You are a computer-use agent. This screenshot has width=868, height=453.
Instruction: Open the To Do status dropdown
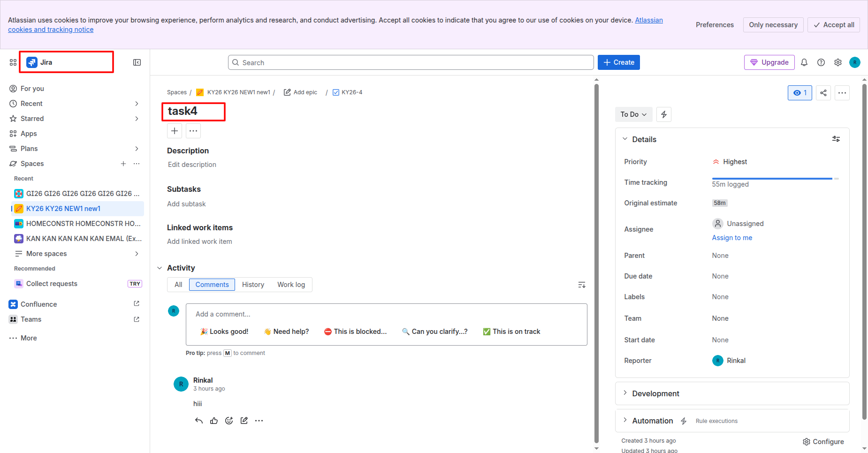[x=634, y=114]
